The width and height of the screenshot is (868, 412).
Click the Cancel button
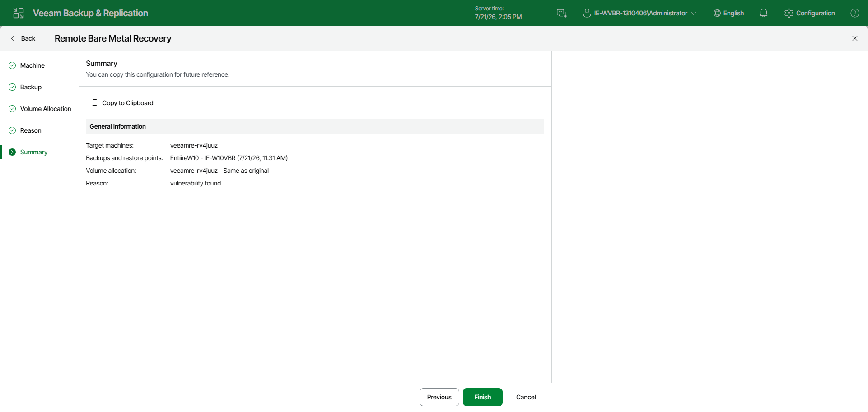click(526, 397)
